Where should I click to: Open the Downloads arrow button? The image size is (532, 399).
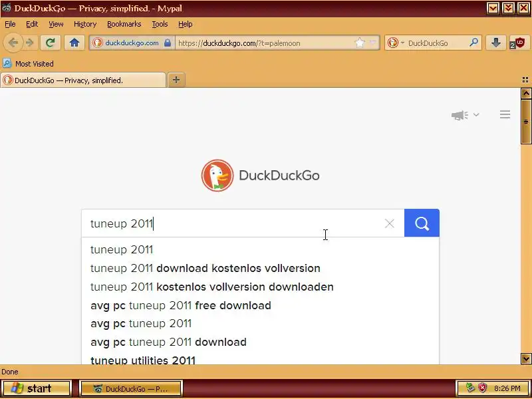(495, 43)
